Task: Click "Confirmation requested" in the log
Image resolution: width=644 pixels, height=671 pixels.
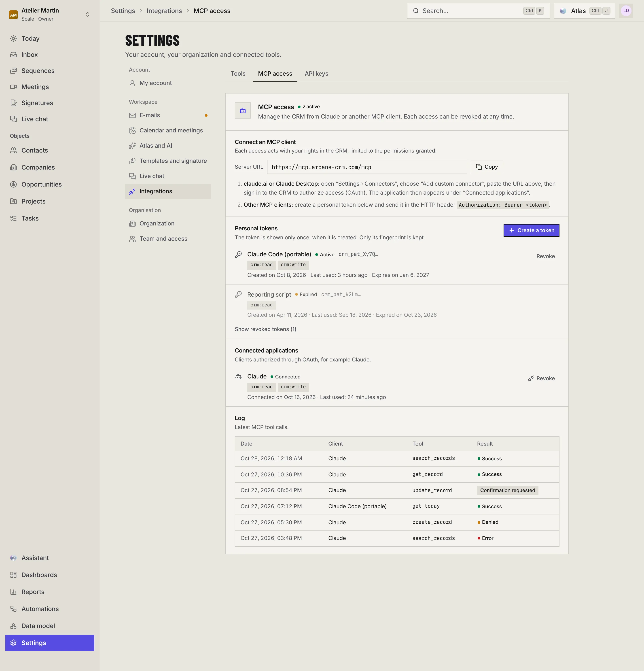Action: coord(507,490)
